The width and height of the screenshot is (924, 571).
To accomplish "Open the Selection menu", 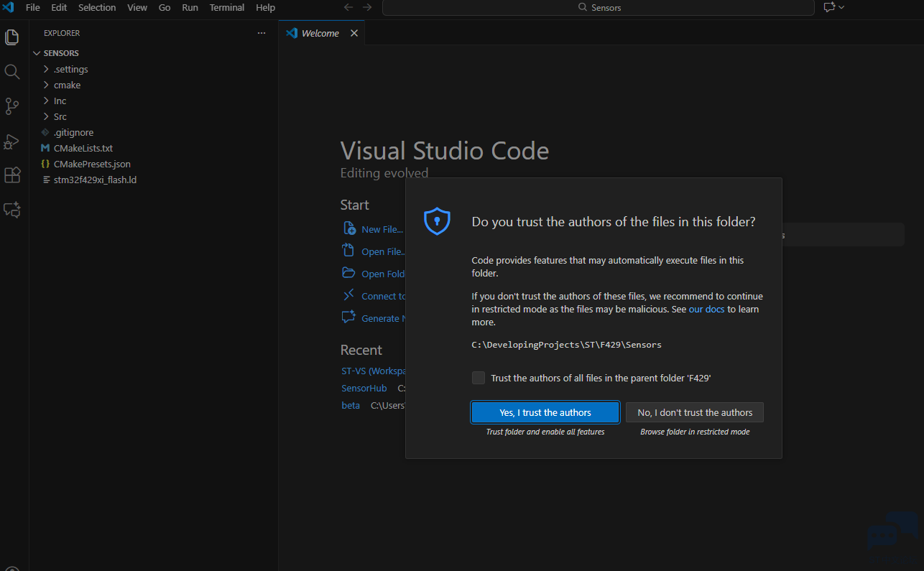I will 97,7.
